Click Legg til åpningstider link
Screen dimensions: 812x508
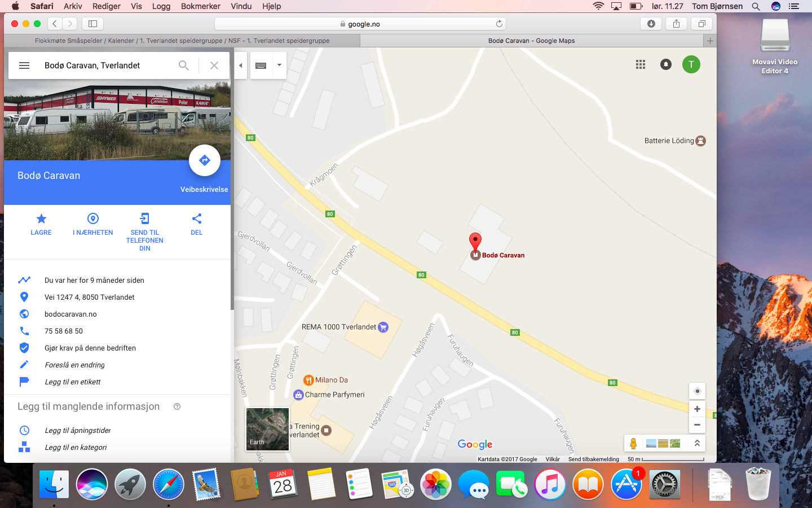click(78, 431)
